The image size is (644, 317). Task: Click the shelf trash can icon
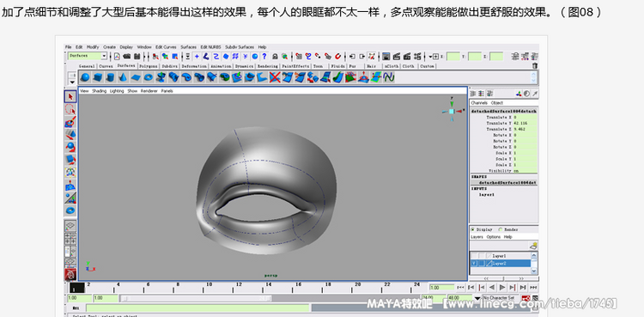(x=534, y=66)
